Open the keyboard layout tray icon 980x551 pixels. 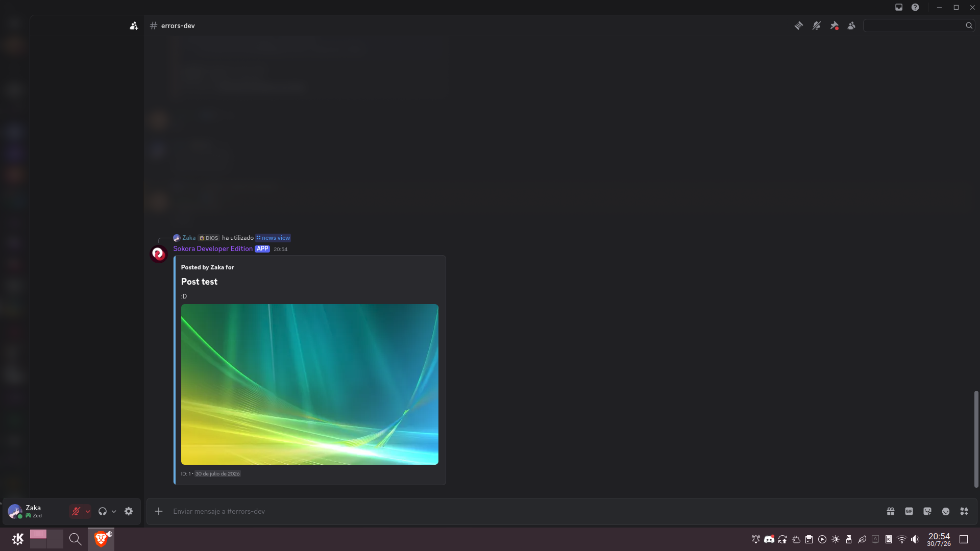point(875,539)
